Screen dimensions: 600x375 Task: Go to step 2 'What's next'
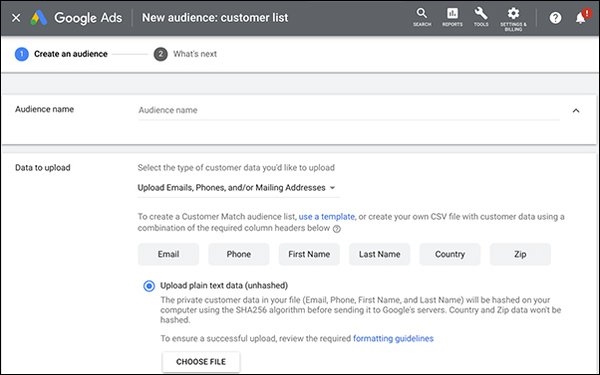[x=186, y=54]
